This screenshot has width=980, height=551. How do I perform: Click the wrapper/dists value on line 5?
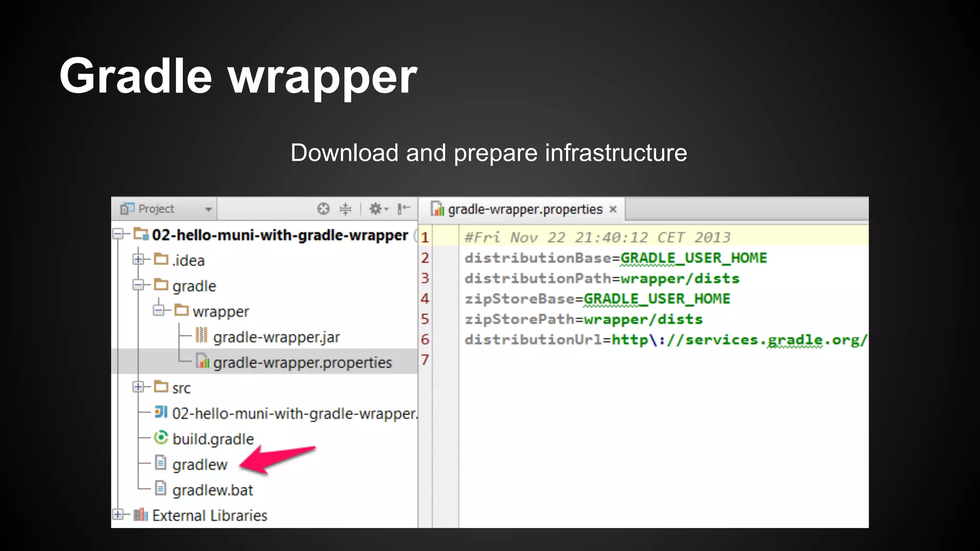[643, 319]
